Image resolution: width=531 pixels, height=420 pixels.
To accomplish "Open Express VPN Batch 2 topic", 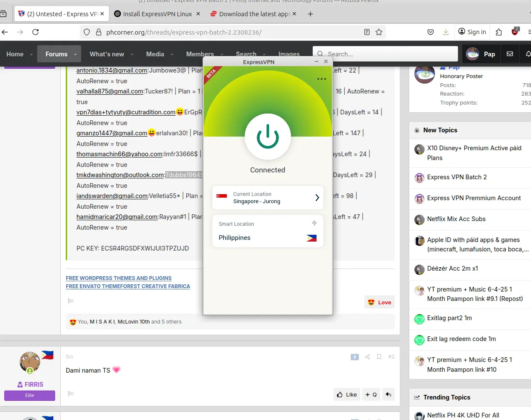I will [457, 177].
